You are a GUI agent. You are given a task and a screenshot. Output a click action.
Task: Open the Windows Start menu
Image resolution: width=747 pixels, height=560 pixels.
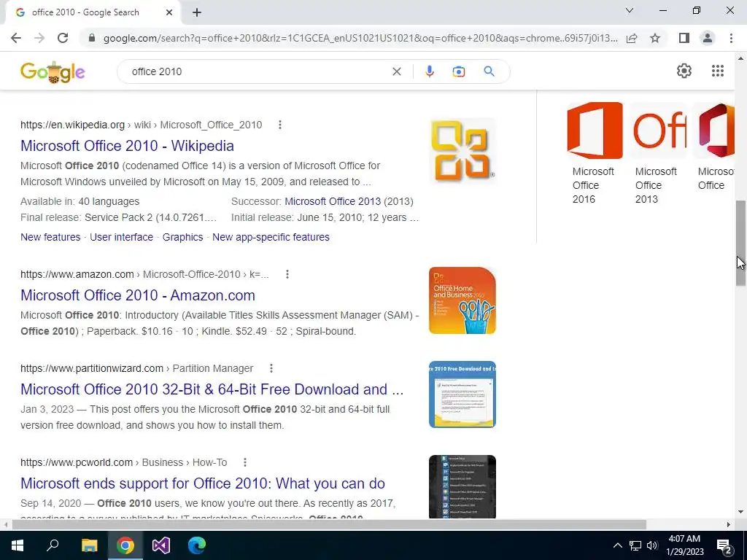18,545
